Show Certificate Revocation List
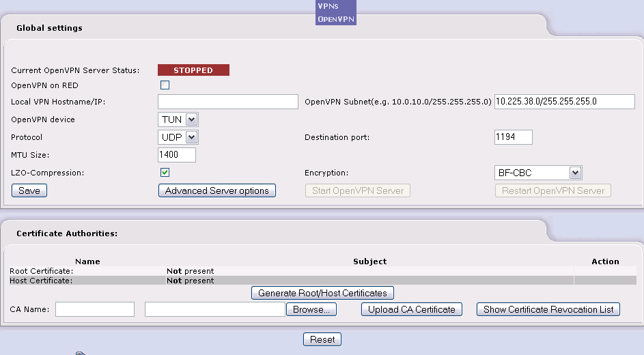The image size is (644, 355). coord(548,309)
